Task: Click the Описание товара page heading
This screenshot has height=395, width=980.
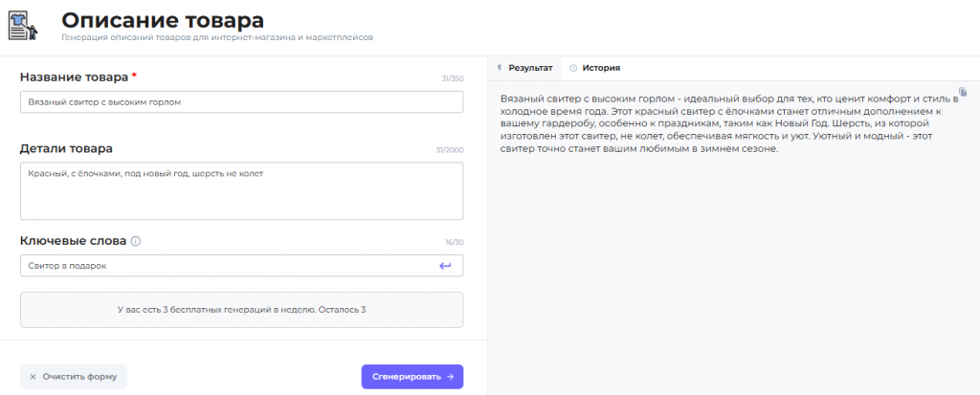Action: coord(163,20)
